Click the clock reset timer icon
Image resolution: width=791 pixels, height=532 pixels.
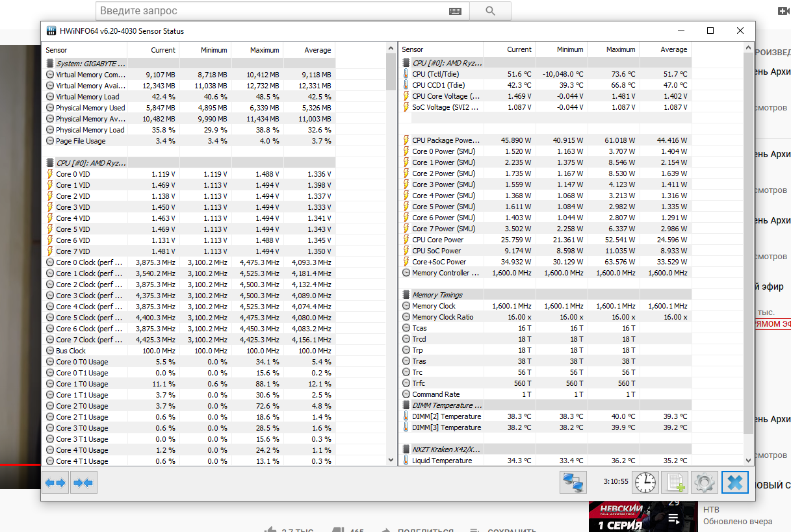645,483
